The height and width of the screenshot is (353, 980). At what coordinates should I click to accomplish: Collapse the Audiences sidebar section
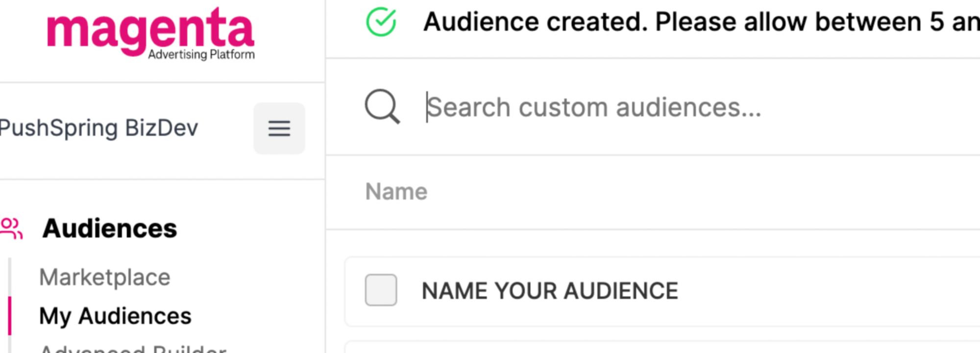[110, 228]
